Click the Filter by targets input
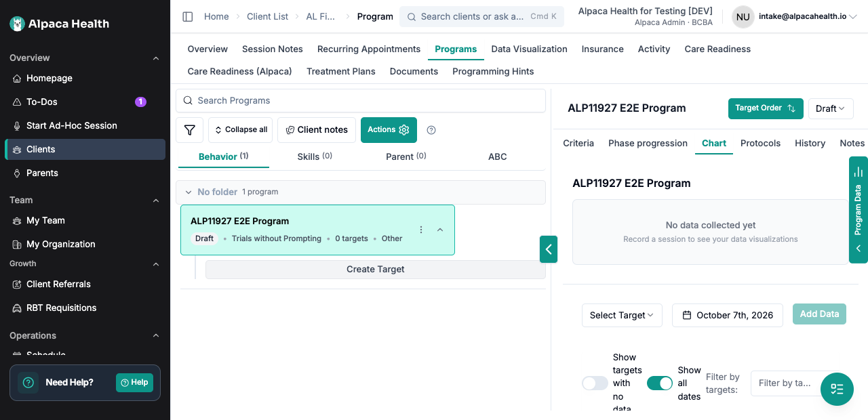868x420 pixels. click(x=790, y=383)
